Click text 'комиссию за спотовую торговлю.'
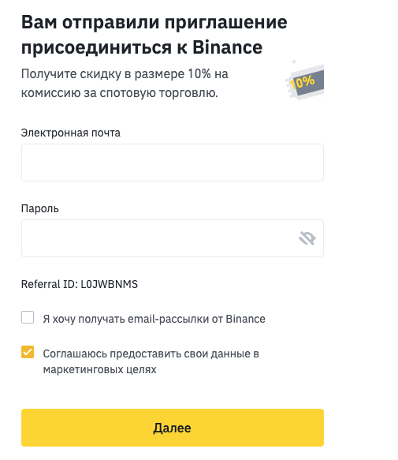 (120, 93)
